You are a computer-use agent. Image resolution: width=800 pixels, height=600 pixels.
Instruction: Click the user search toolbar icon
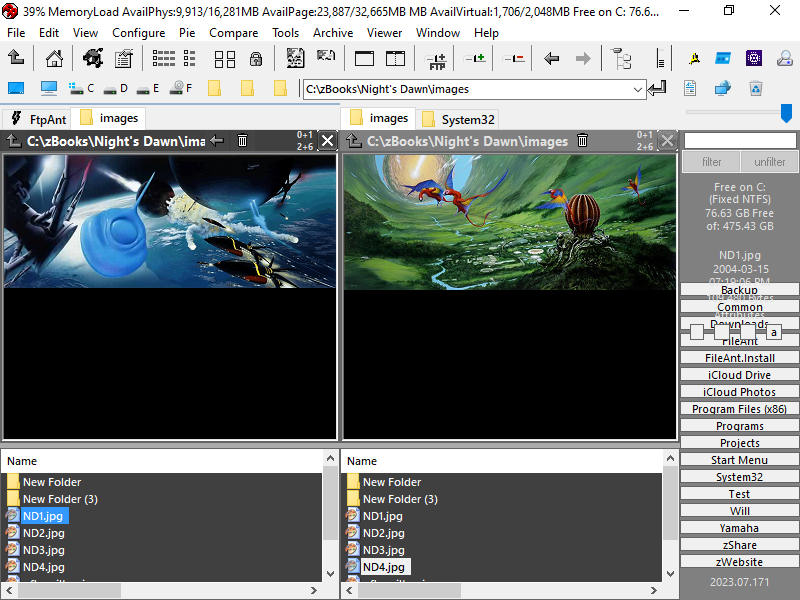(x=785, y=58)
